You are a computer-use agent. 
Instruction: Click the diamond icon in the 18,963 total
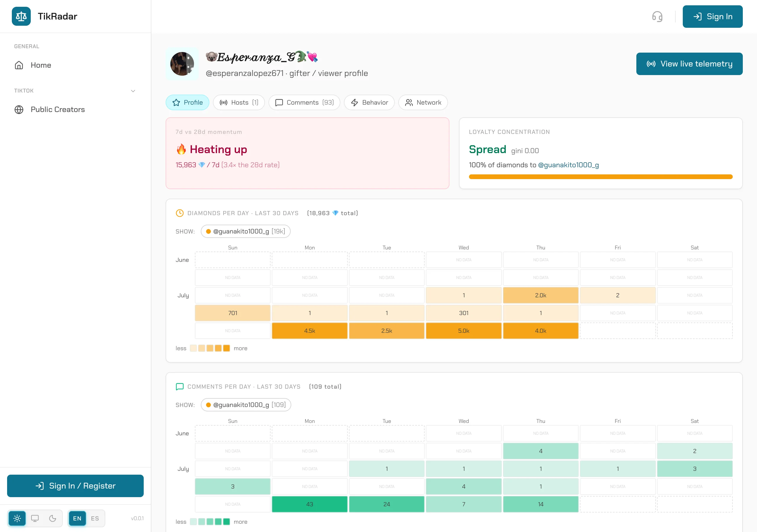click(335, 213)
